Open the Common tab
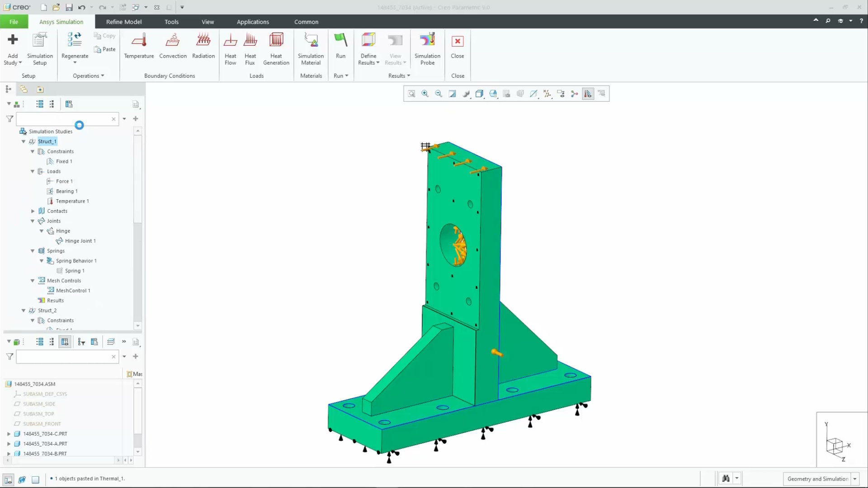Screen dimensions: 868x488 tap(306, 22)
